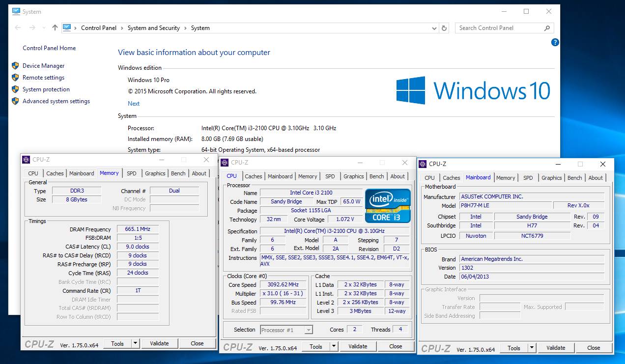The image size is (625, 364).
Task: Switch to SPD tab in Memory window
Action: (x=132, y=173)
